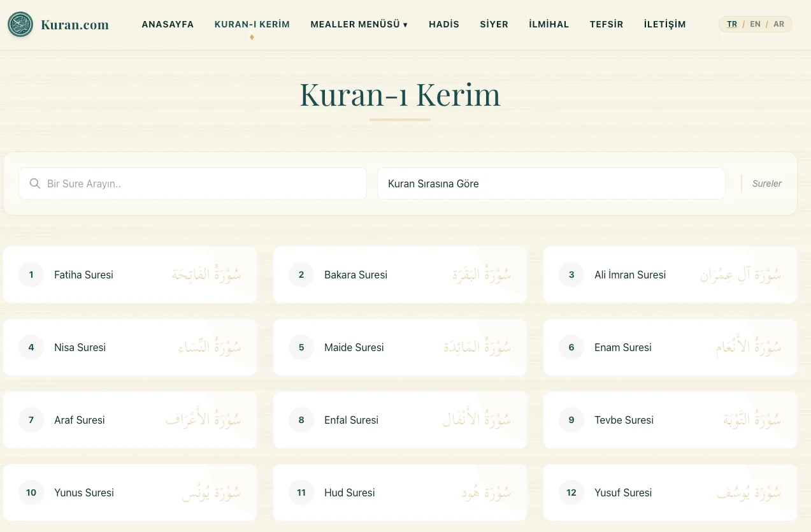Click the number 8 badge for Enfal
This screenshot has height=532, width=811.
301,420
